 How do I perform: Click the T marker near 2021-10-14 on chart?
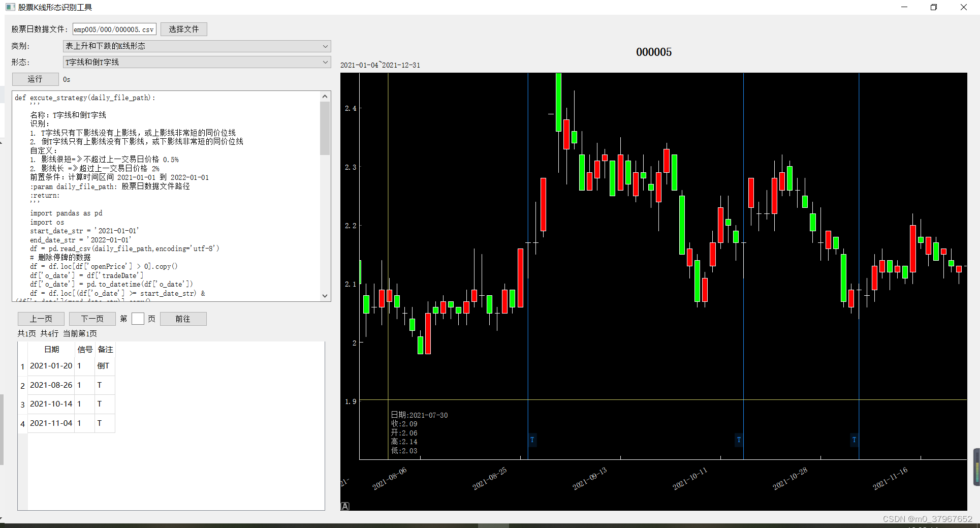pyautogui.click(x=739, y=440)
